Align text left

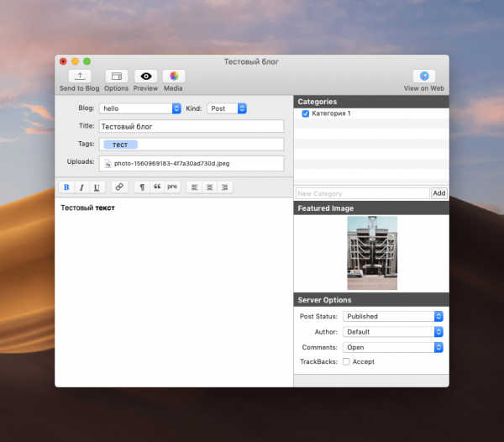tap(195, 187)
